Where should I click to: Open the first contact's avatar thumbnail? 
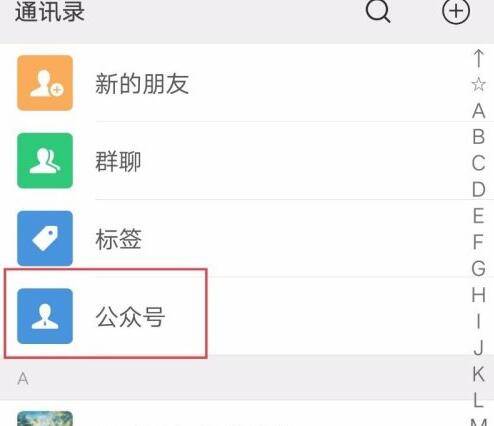click(45, 419)
